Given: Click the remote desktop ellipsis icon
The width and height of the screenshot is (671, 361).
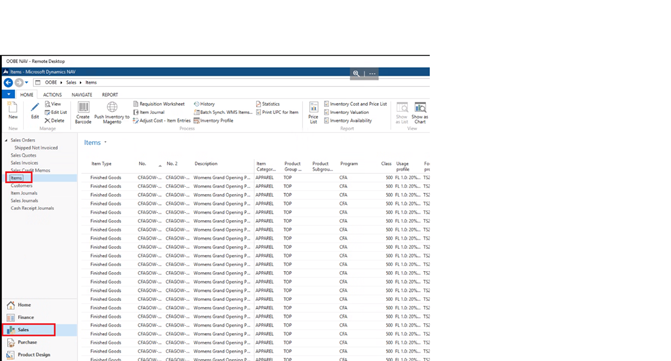Looking at the screenshot, I should point(372,74).
